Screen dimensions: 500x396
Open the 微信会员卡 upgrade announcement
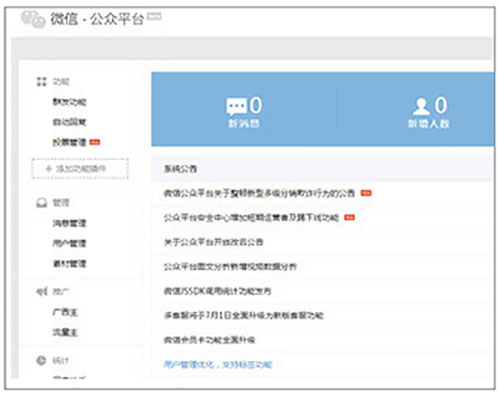[x=209, y=340]
